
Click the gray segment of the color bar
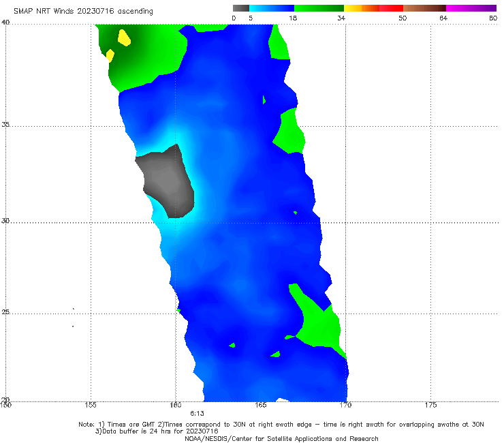point(240,8)
